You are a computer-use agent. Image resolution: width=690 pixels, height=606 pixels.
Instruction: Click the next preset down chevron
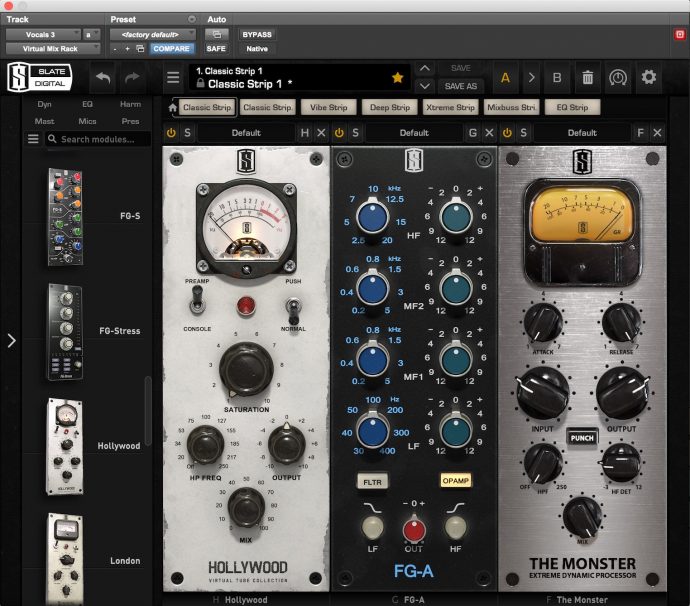click(424, 86)
